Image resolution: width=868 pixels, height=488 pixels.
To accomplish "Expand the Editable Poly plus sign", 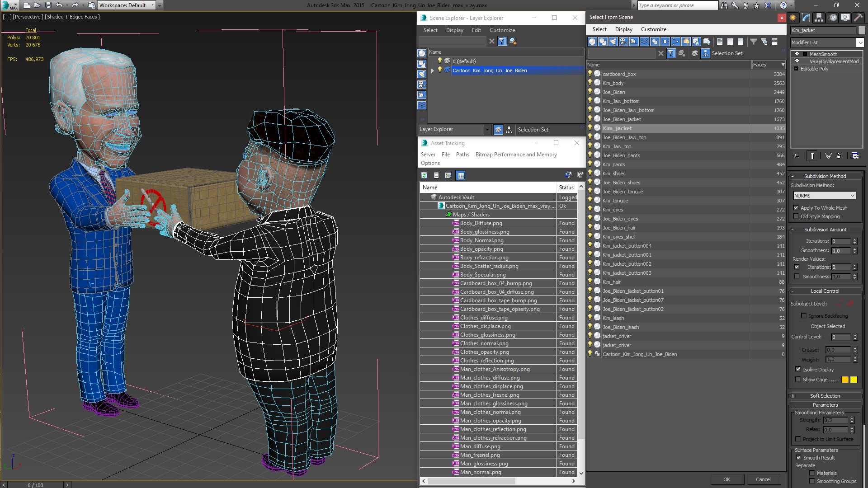I will click(x=796, y=69).
